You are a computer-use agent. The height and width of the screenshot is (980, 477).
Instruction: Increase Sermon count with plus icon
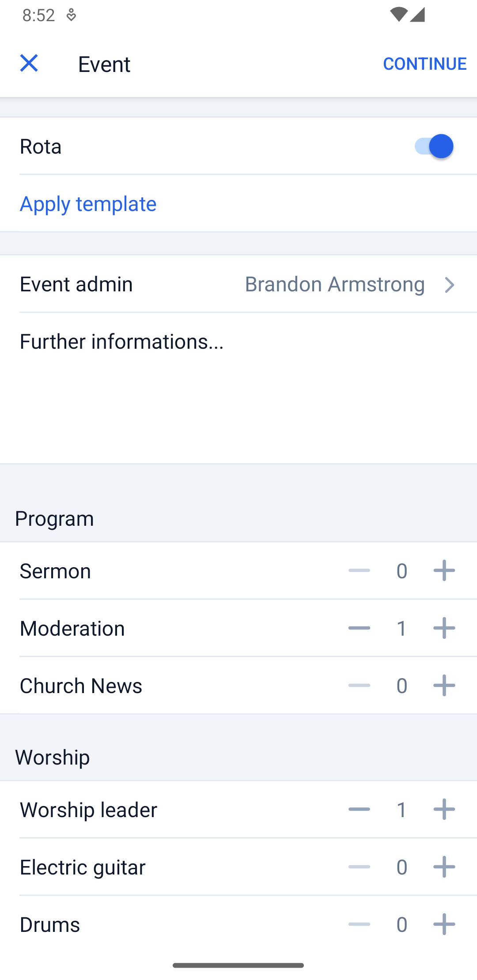coord(444,570)
